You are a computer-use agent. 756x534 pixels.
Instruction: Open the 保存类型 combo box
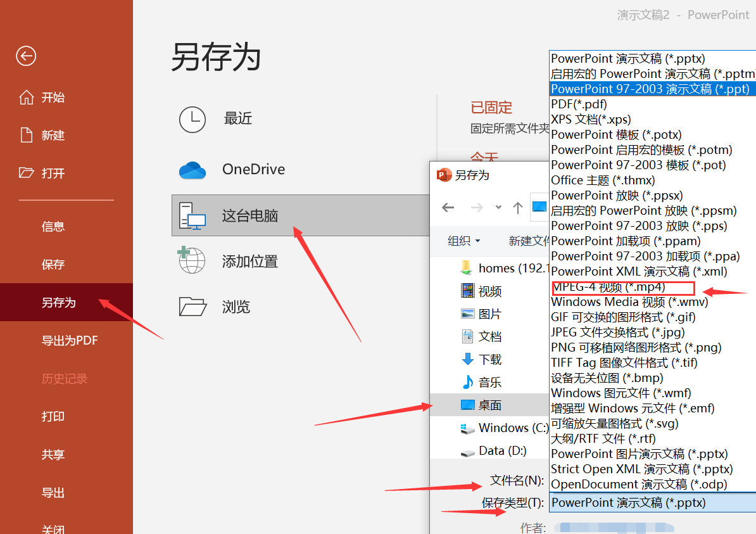click(653, 503)
